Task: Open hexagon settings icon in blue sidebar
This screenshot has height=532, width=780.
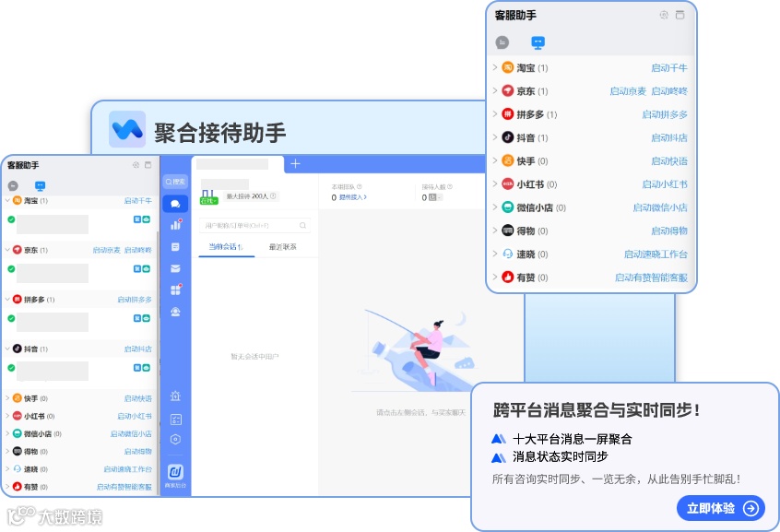Action: tap(175, 440)
